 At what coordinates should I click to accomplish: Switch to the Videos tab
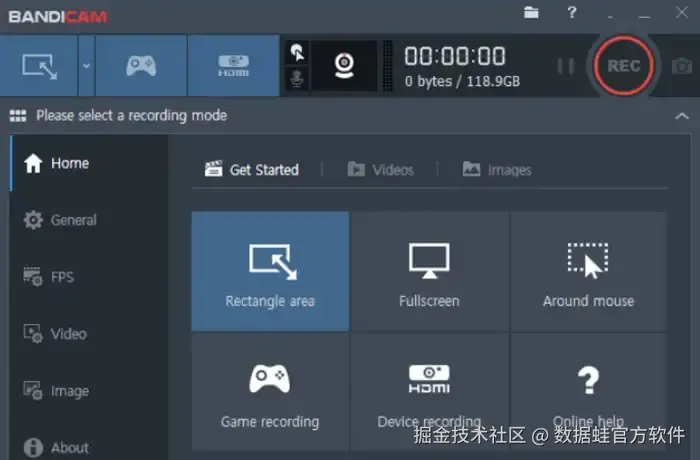pos(381,170)
